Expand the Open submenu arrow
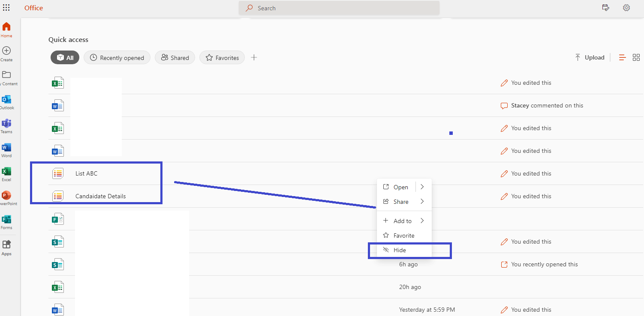644x316 pixels. (x=422, y=187)
